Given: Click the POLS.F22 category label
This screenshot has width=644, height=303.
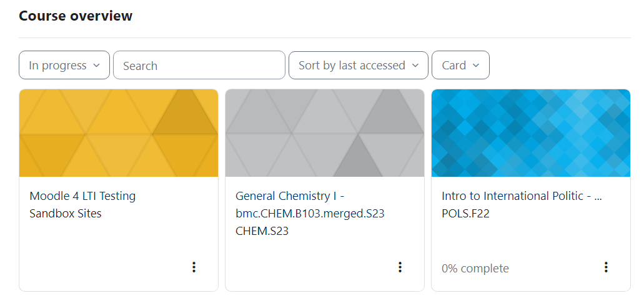Looking at the screenshot, I should coord(466,214).
